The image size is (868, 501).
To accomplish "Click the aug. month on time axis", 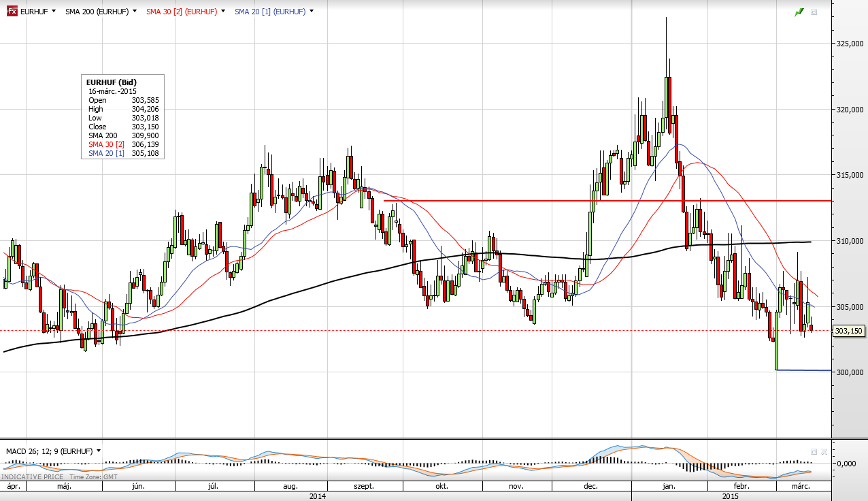I will point(290,487).
